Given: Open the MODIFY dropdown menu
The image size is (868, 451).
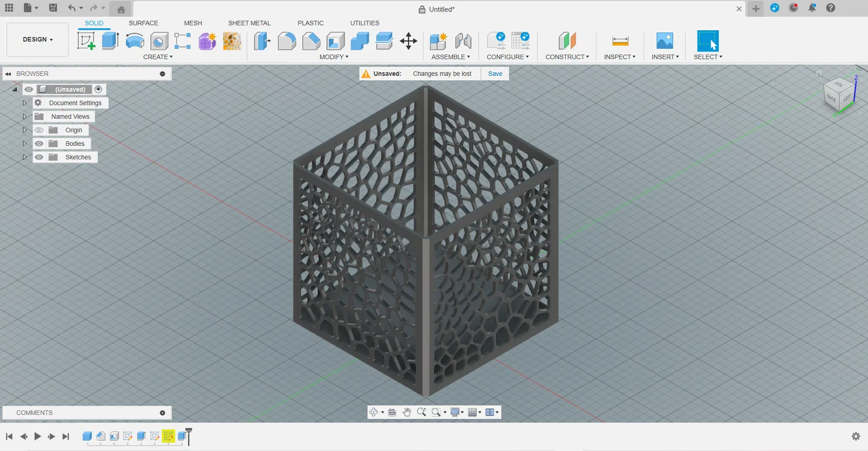Looking at the screenshot, I should pos(334,57).
